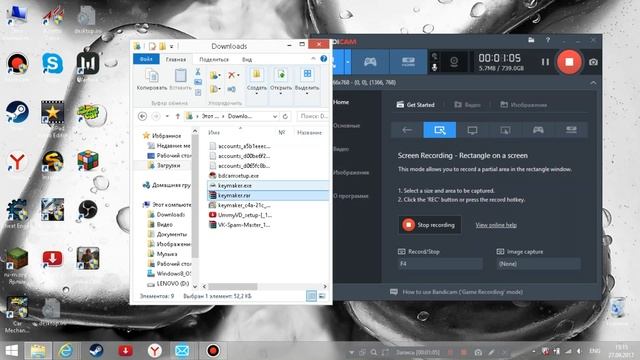
Task: Select Недавние места in navigation pane
Action: (x=169, y=145)
